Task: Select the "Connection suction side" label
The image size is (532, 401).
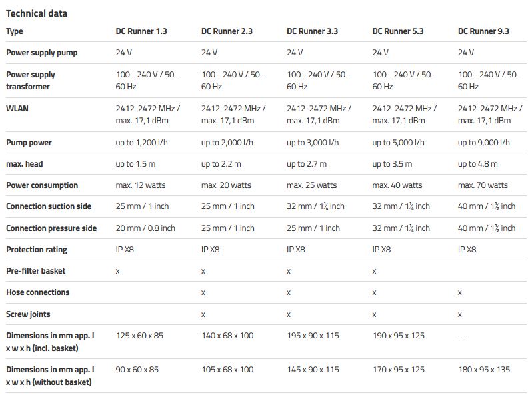Action: pyautogui.click(x=49, y=206)
